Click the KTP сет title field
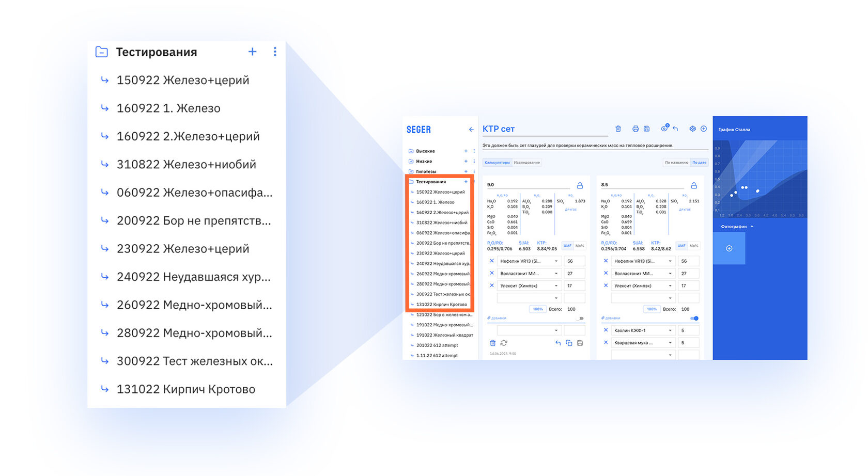Image resolution: width=868 pixels, height=476 pixels. tap(545, 129)
